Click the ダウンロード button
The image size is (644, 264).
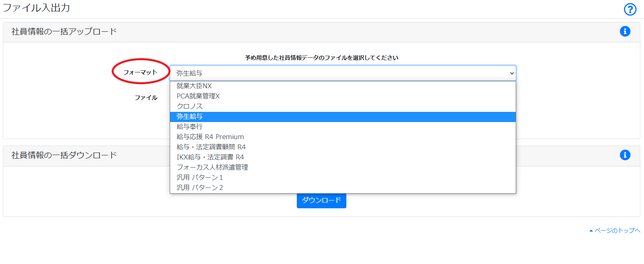pyautogui.click(x=321, y=200)
